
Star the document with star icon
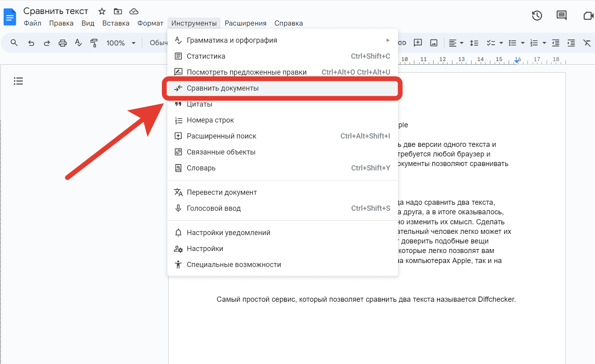[x=102, y=11]
